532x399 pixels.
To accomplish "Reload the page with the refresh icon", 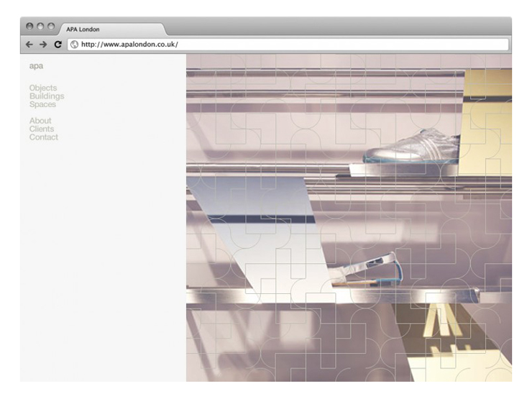I will coord(58,45).
